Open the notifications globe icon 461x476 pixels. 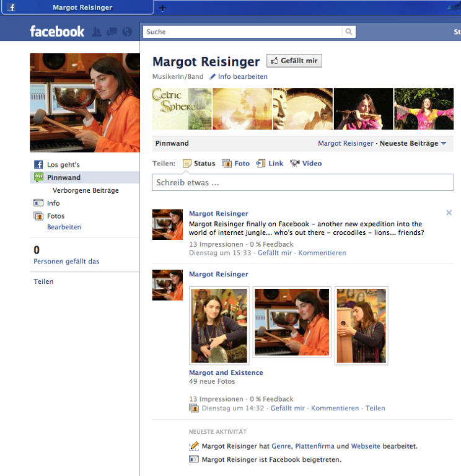127,32
